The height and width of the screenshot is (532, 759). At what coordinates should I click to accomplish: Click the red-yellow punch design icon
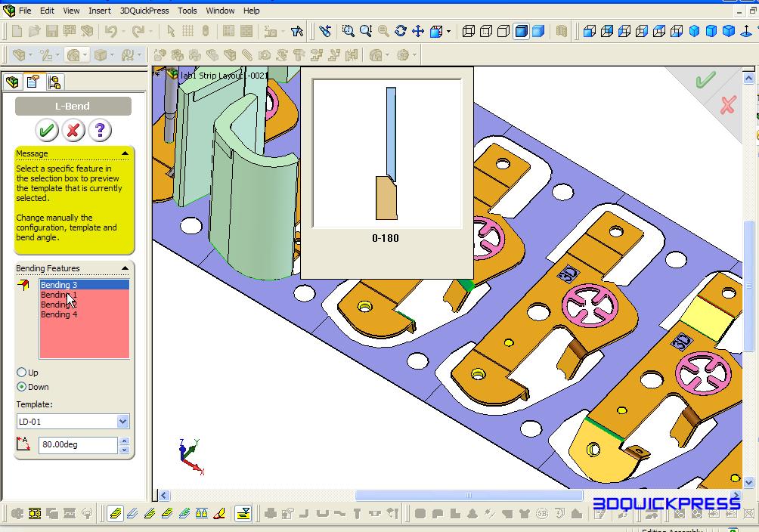[219, 514]
